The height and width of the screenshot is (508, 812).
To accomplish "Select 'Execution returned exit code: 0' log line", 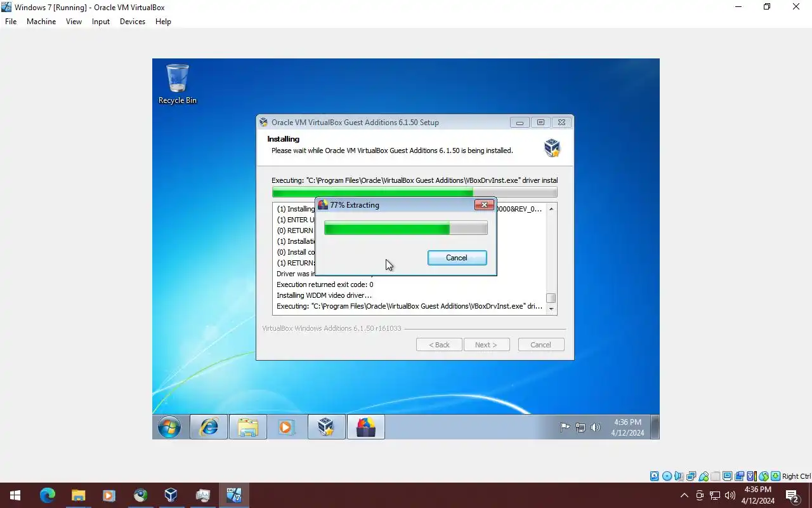I will click(x=325, y=284).
